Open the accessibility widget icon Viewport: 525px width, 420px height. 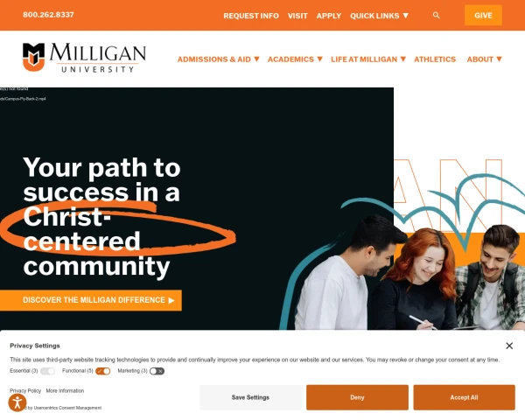tap(17, 402)
